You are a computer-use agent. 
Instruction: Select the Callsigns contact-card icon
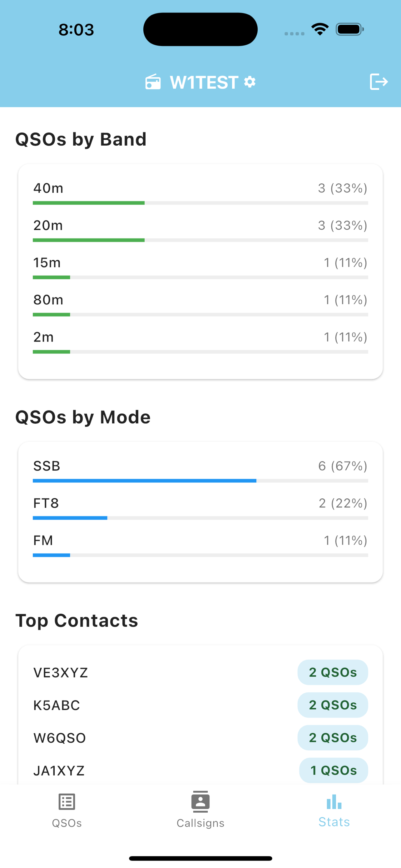[200, 802]
